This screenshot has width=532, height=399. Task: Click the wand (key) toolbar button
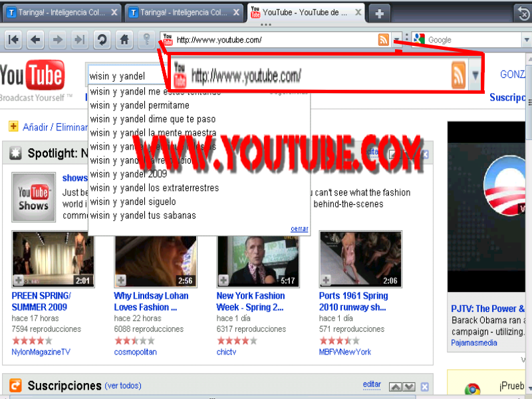point(146,40)
